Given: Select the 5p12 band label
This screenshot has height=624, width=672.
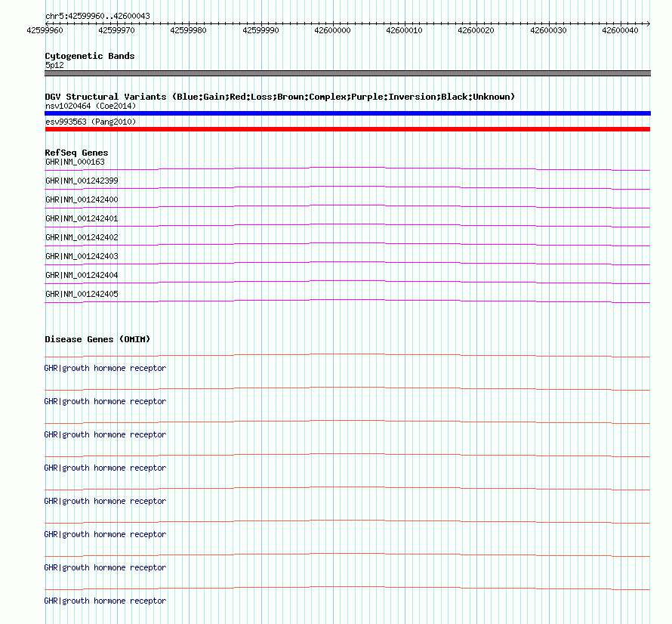Looking at the screenshot, I should 54,65.
